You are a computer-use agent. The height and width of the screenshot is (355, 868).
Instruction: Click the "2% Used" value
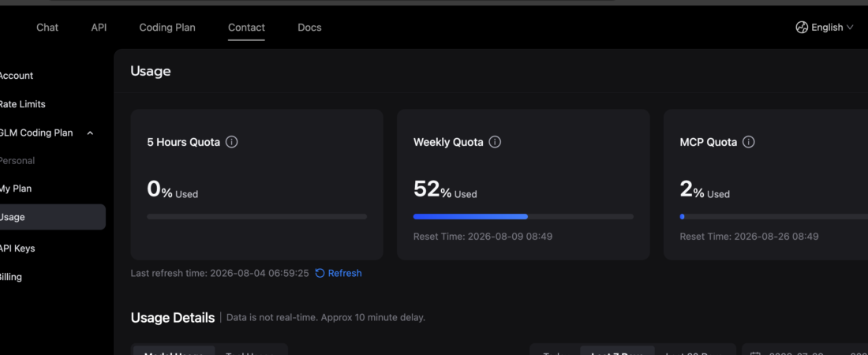pyautogui.click(x=705, y=190)
